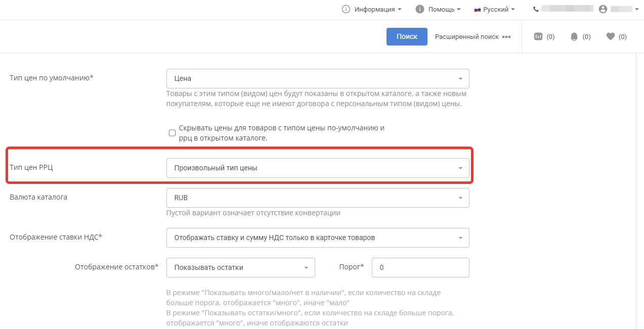Click the three dots beside Расширенный поиск
Viewport: 644px width, 329px height.
pyautogui.click(x=506, y=37)
